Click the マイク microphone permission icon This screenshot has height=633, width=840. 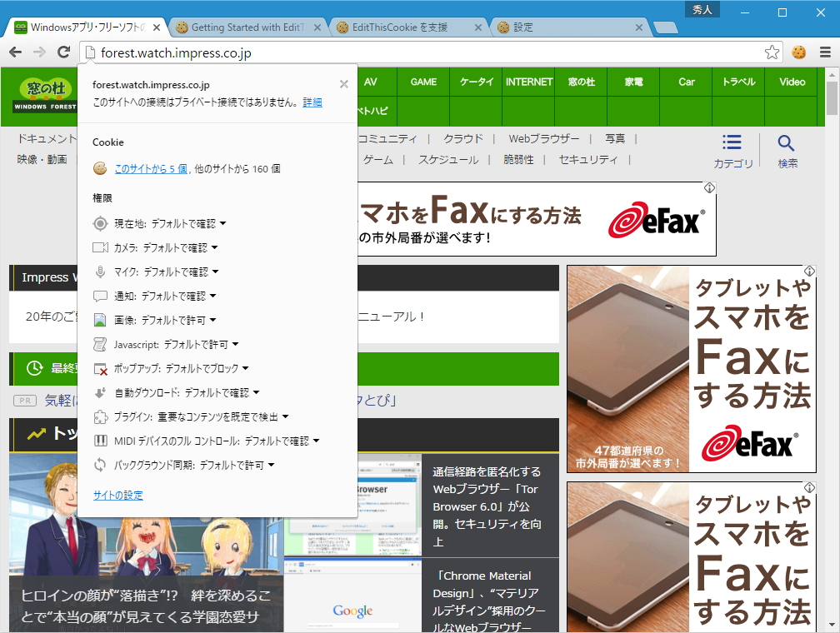[x=100, y=272]
